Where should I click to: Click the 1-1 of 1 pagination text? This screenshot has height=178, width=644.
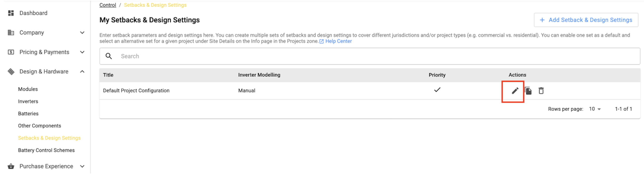click(x=623, y=109)
